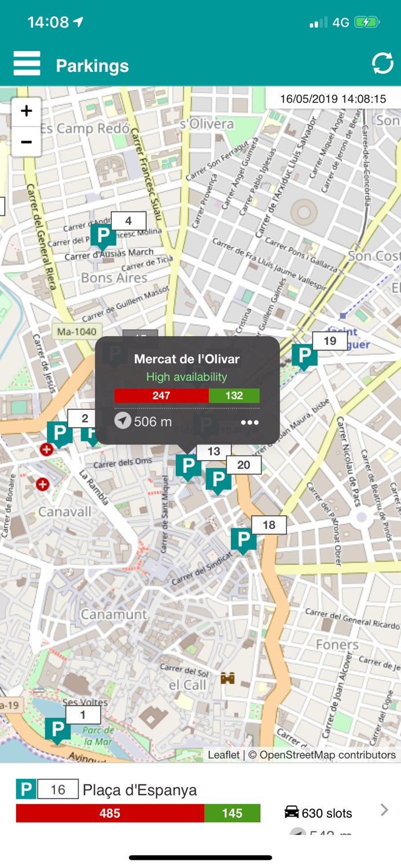Click the number 16 label in list
This screenshot has height=868, width=401.
tap(57, 789)
